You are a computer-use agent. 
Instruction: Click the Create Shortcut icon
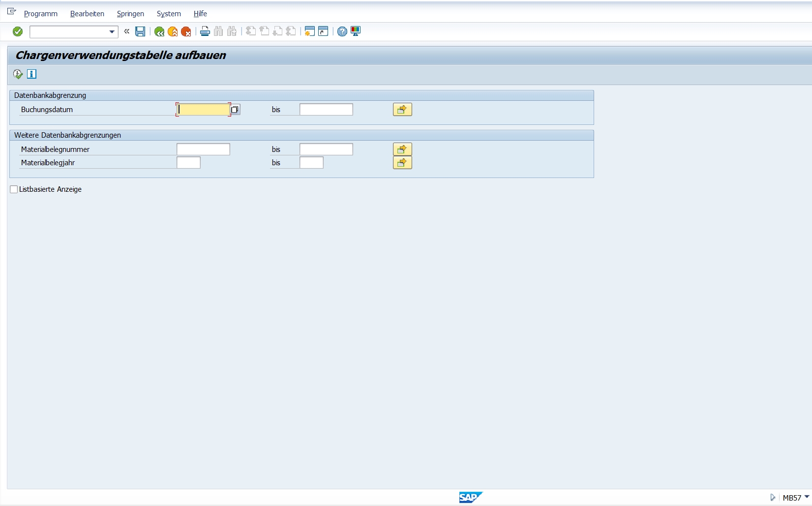pos(323,31)
